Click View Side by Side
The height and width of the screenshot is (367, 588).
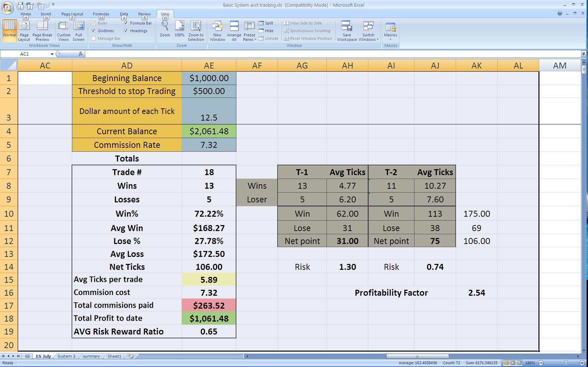[x=302, y=23]
